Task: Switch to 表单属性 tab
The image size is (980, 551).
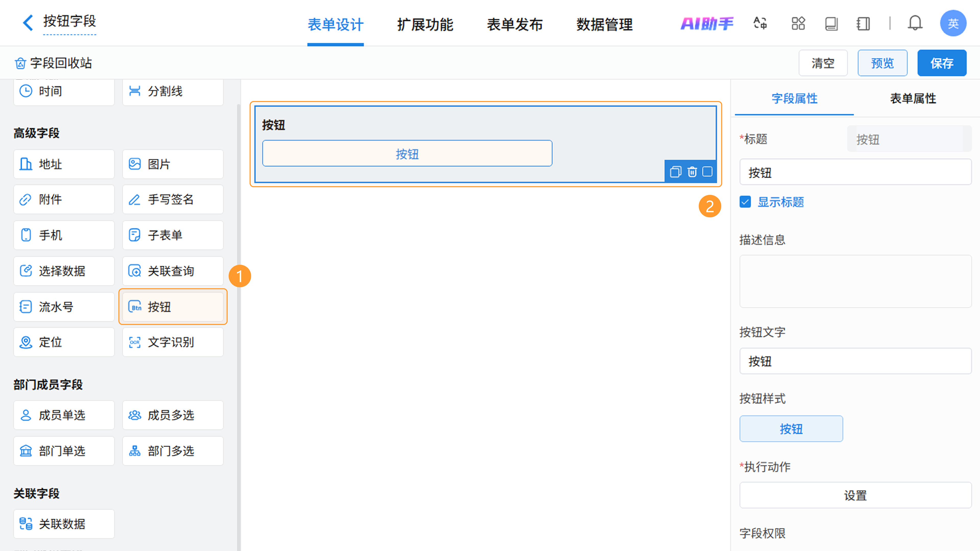Action: [x=913, y=98]
